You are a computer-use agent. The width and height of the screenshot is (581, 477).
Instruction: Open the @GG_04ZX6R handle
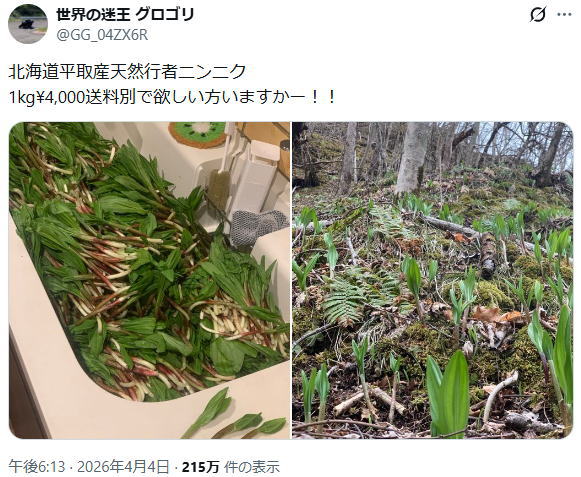click(x=102, y=35)
